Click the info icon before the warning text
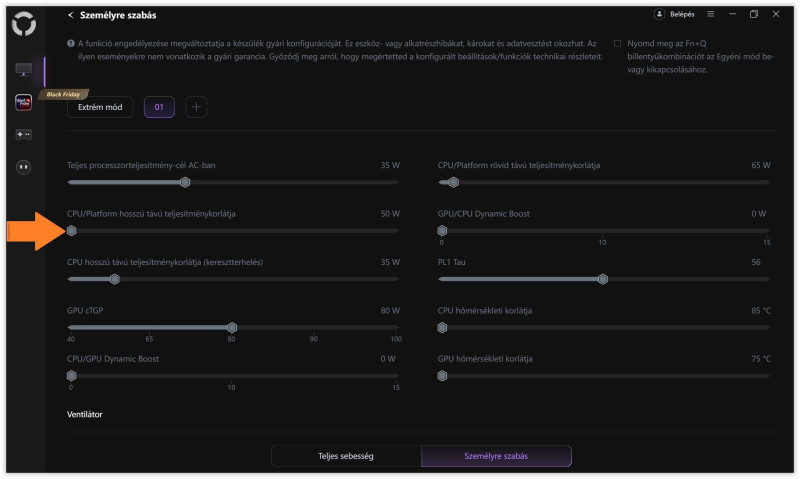This screenshot has width=800, height=479. [x=70, y=44]
